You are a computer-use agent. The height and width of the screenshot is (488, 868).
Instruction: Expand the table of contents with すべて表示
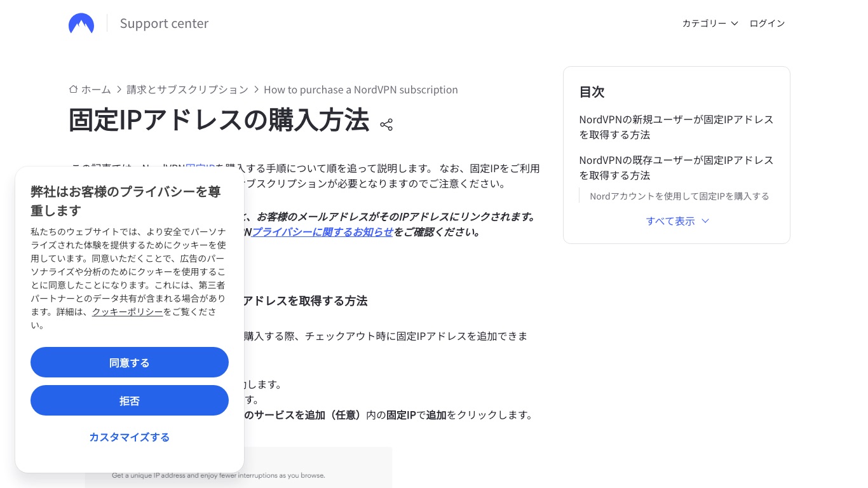pyautogui.click(x=677, y=221)
